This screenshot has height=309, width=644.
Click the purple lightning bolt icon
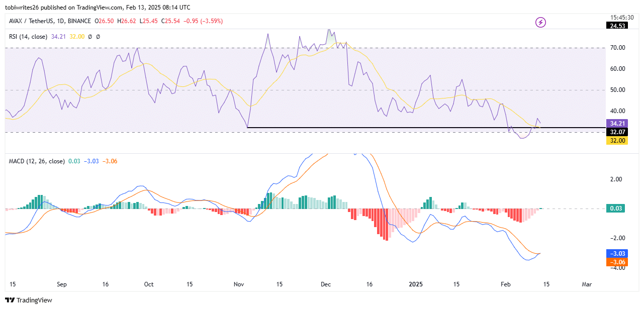pyautogui.click(x=541, y=22)
